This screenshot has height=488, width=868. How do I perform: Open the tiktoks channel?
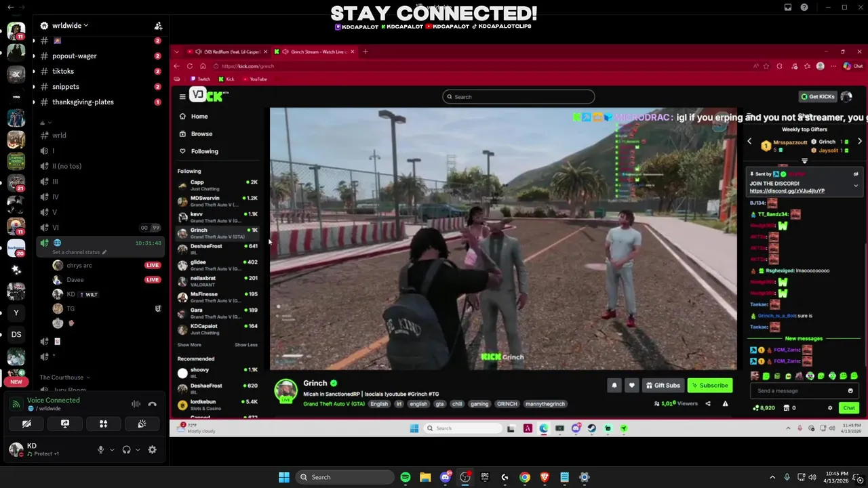tap(99, 71)
